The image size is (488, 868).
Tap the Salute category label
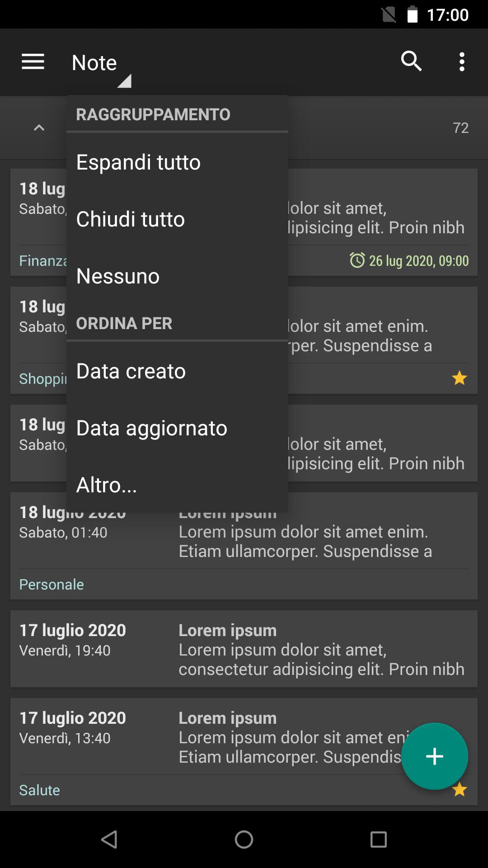pyautogui.click(x=40, y=790)
